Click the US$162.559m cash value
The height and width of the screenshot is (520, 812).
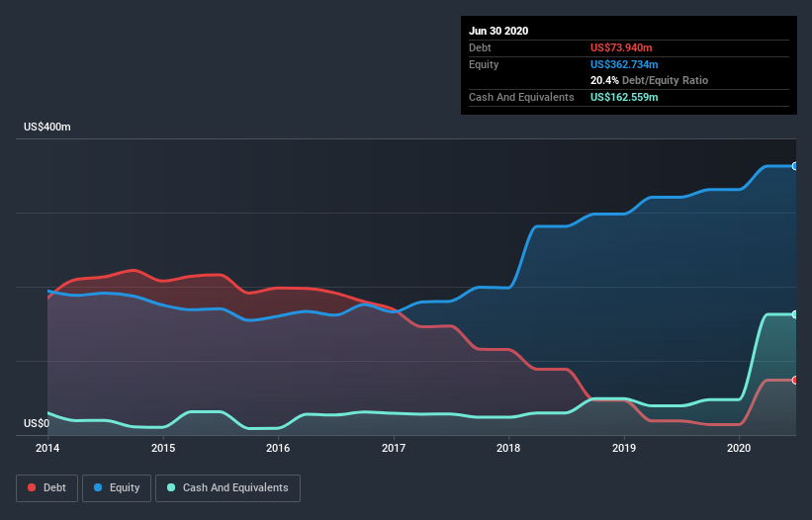coord(624,97)
